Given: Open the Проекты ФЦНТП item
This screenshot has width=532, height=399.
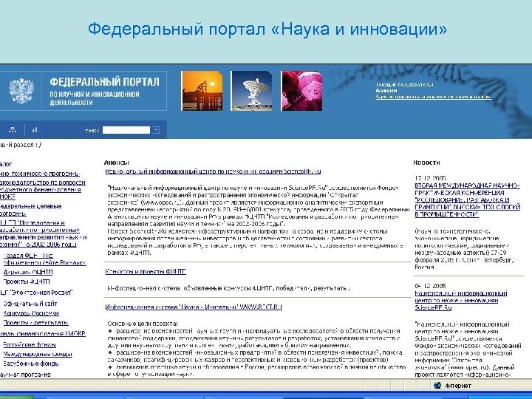Looking at the screenshot, I should coord(27,282).
